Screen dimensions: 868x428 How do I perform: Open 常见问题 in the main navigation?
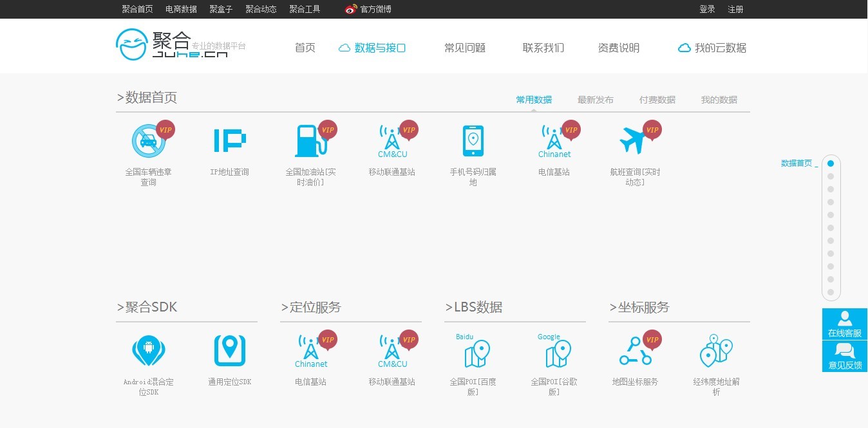pos(464,48)
